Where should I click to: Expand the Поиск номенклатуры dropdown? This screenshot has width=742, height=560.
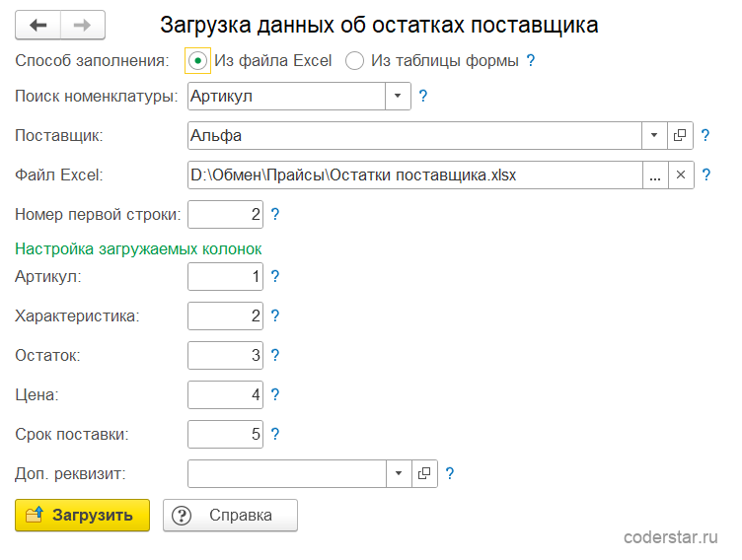coord(398,96)
